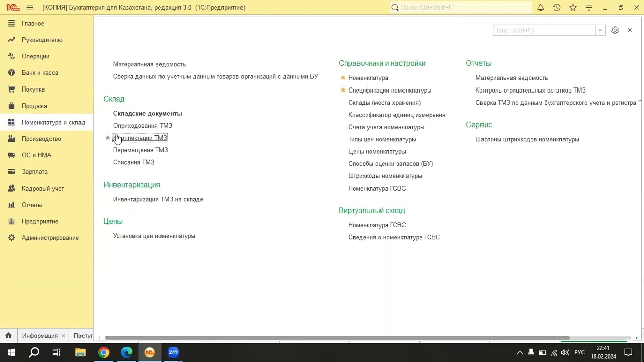The height and width of the screenshot is (362, 644).
Task: Open Шаблоны штрихкодов номенклатуры
Action: point(527,139)
